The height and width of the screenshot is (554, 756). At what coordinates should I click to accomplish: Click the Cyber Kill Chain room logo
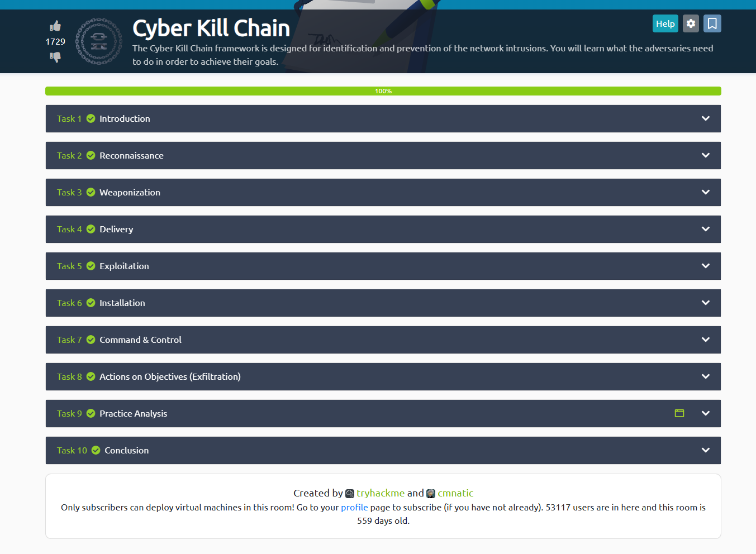tap(99, 41)
